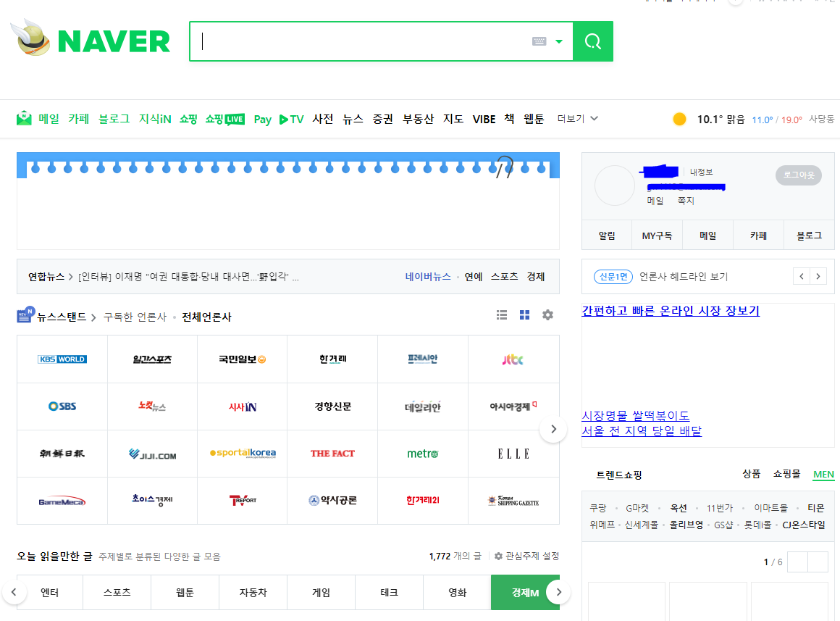Open sportalkorea press logo
This screenshot has height=621, width=840.
242,454
